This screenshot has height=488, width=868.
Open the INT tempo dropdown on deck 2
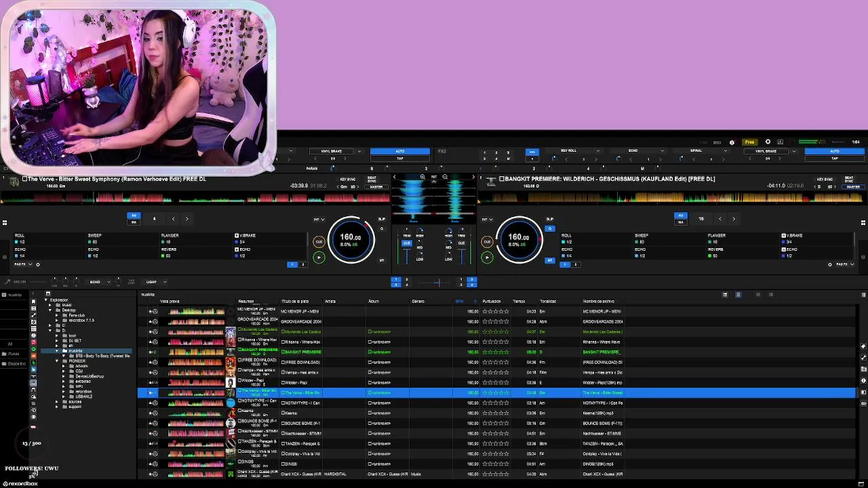pyautogui.click(x=487, y=220)
